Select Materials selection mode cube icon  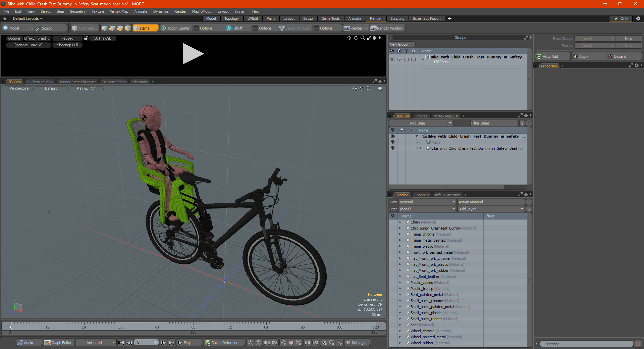(127, 28)
